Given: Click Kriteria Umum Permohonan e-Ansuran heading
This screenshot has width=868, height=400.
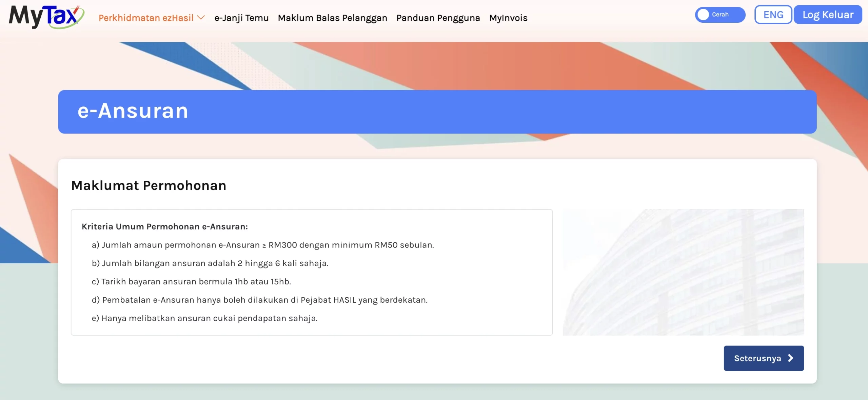Looking at the screenshot, I should coord(165,226).
